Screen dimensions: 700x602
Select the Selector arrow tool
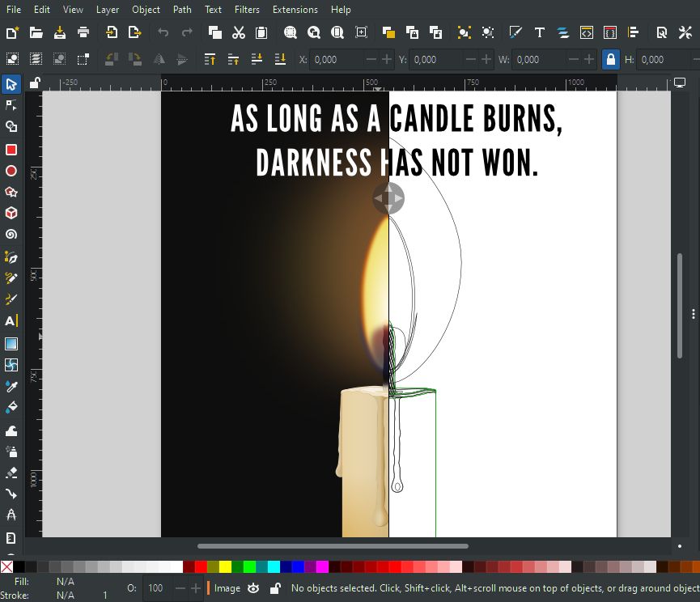pyautogui.click(x=11, y=84)
